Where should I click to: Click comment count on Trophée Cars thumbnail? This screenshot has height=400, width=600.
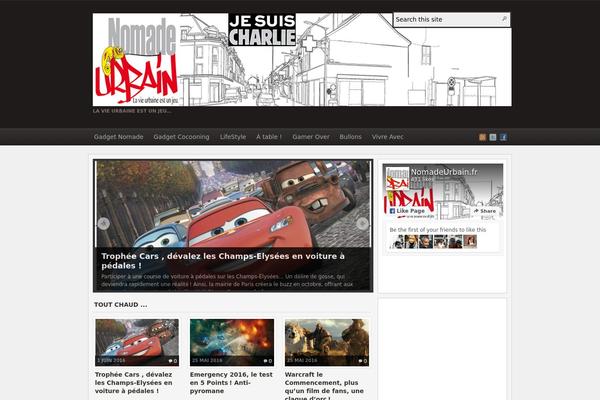[173, 361]
